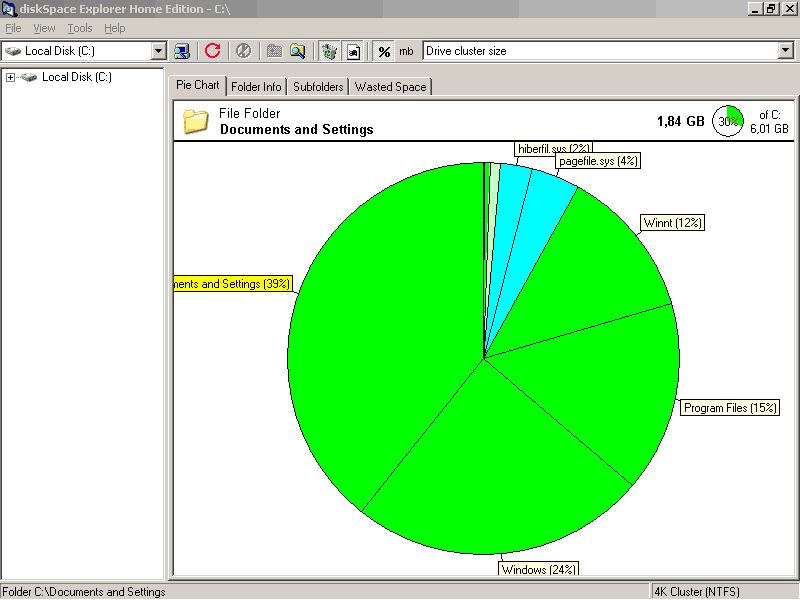Click the red Refresh arrow toolbar icon
Screen dimensions: 800x600
pos(212,51)
